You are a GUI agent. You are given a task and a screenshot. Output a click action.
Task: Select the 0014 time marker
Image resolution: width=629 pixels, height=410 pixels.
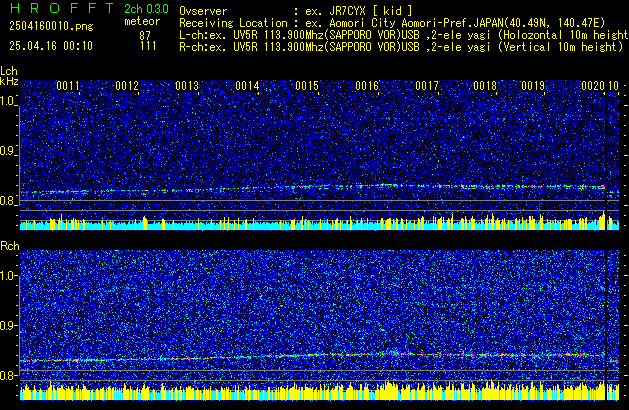(247, 86)
